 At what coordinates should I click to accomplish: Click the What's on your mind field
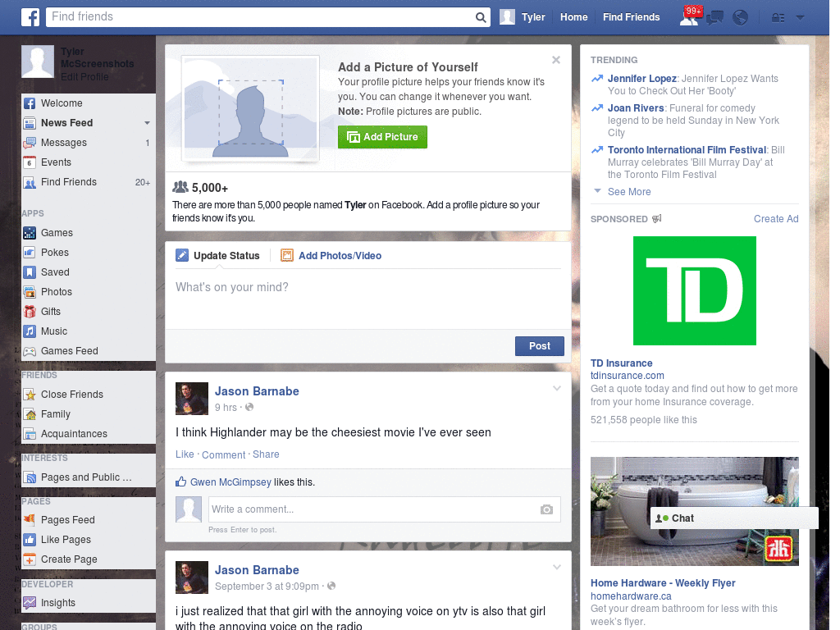(x=368, y=299)
